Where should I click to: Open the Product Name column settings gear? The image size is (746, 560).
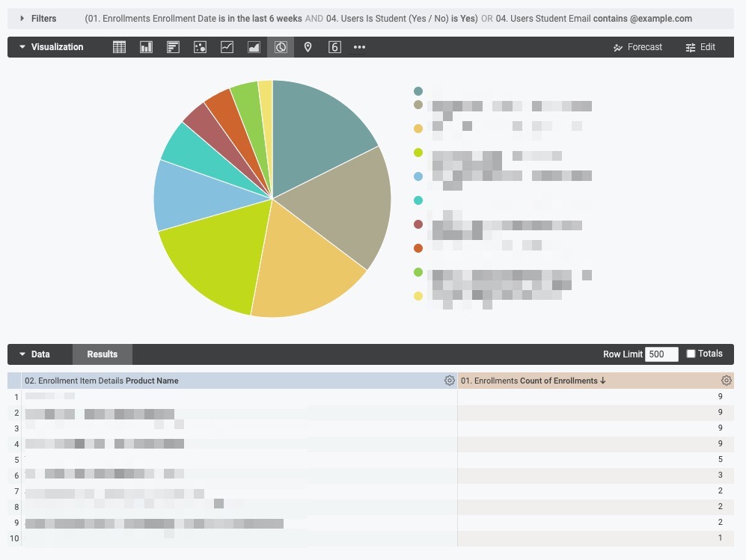pos(450,380)
